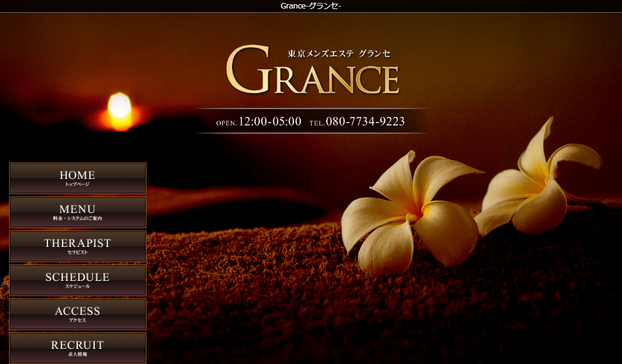This screenshot has height=364, width=622.
Task: Click the page title Grance-グランセ-
Action: [310, 6]
